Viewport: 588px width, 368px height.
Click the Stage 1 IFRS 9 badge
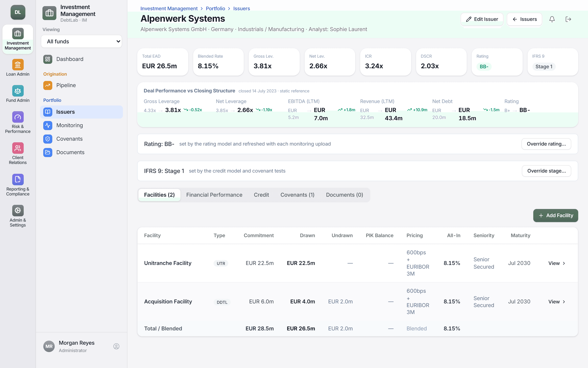(x=544, y=67)
